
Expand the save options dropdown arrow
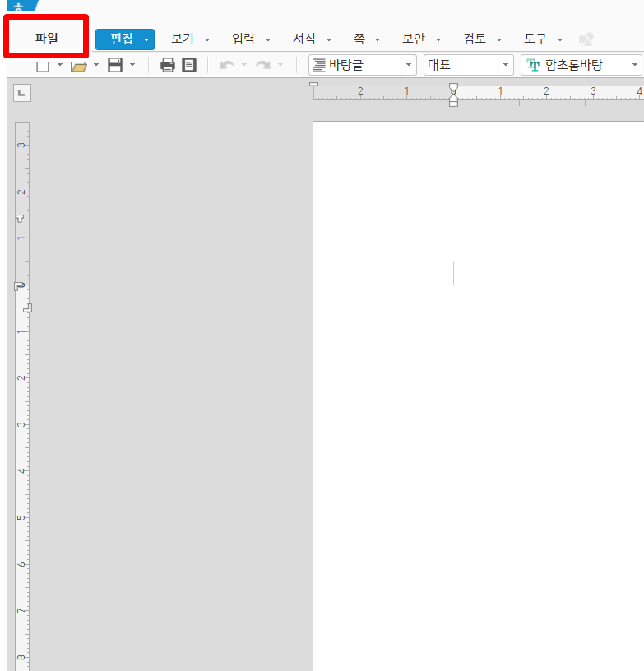pyautogui.click(x=132, y=65)
